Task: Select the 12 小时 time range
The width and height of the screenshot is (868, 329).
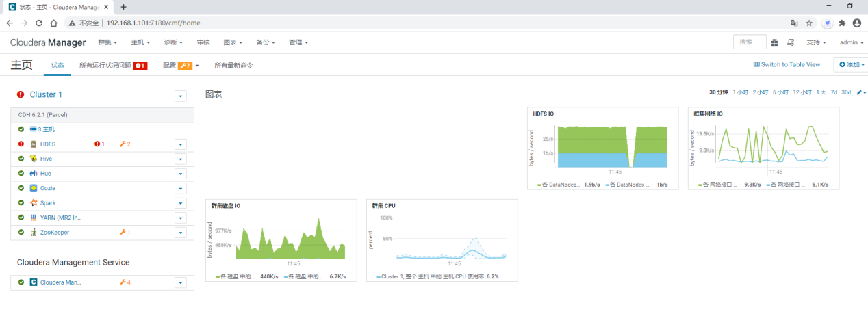Action: [x=802, y=92]
